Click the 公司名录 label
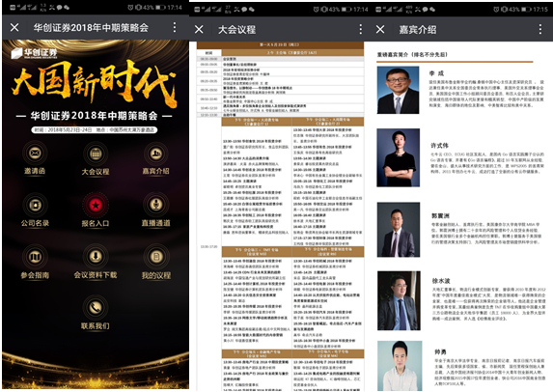Viewport: 553px width, 392px height. pyautogui.click(x=35, y=223)
